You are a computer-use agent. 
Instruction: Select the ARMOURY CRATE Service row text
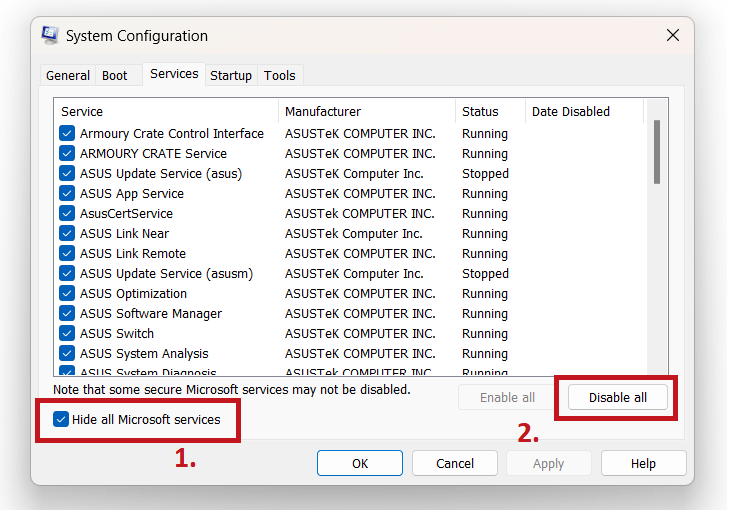pos(154,154)
